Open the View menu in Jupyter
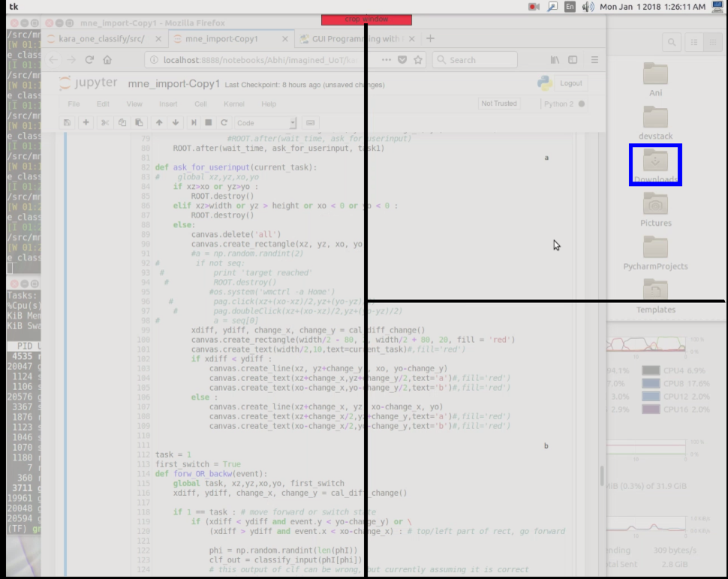The height and width of the screenshot is (579, 728). [134, 104]
